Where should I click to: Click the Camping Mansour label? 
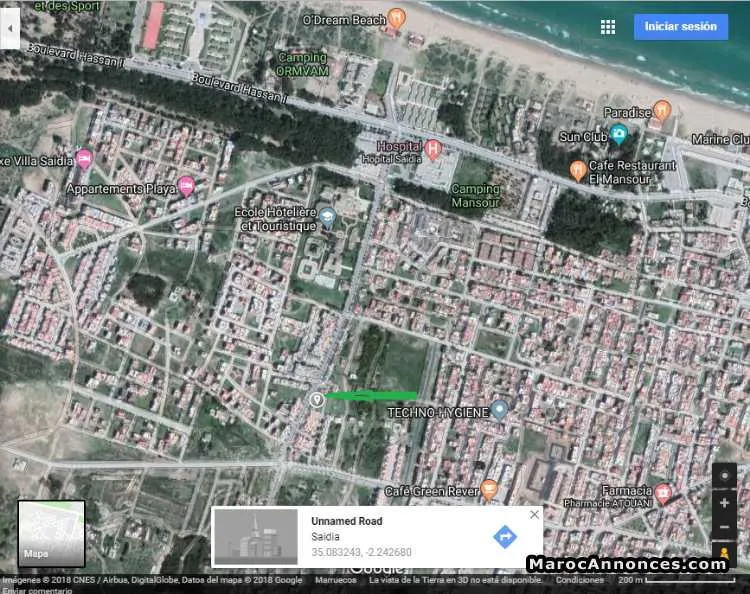475,196
